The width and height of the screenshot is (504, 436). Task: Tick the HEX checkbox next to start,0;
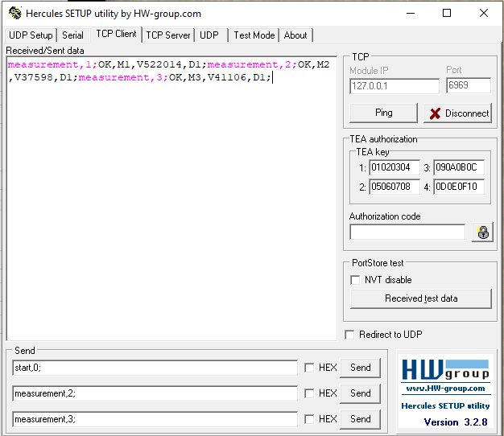[309, 368]
